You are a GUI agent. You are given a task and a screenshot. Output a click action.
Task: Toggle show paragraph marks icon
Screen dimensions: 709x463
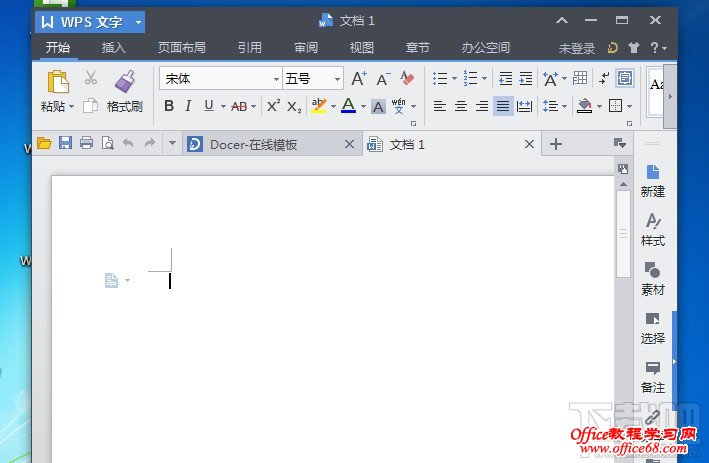[x=604, y=78]
